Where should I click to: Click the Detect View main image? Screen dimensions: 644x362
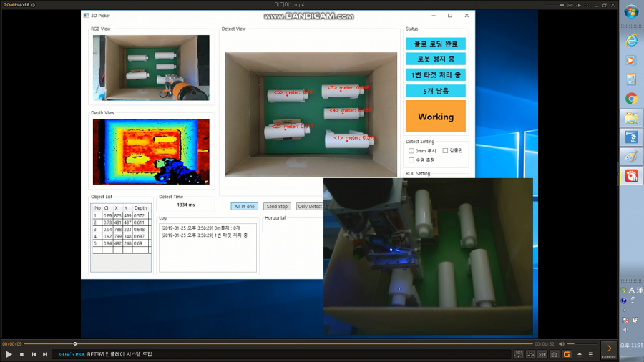point(311,114)
